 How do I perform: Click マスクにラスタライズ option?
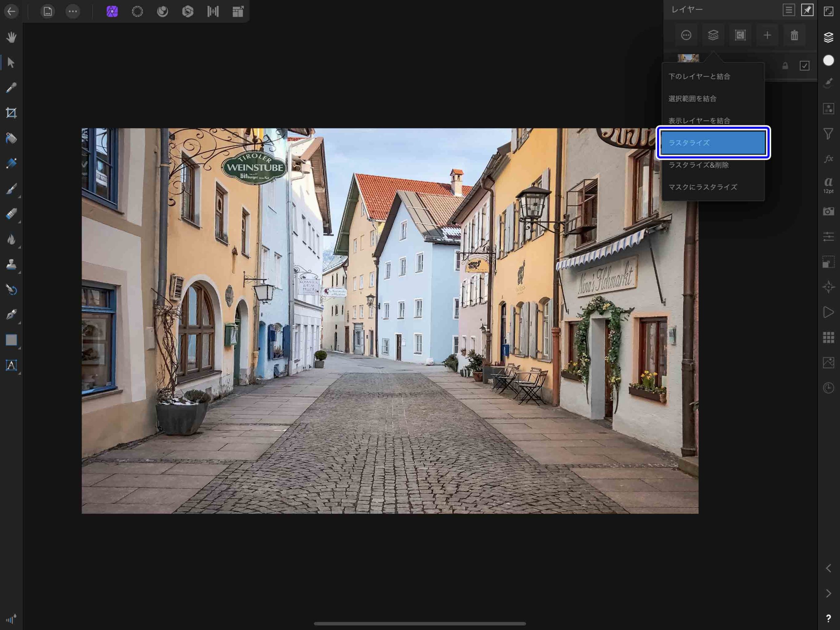pos(703,187)
